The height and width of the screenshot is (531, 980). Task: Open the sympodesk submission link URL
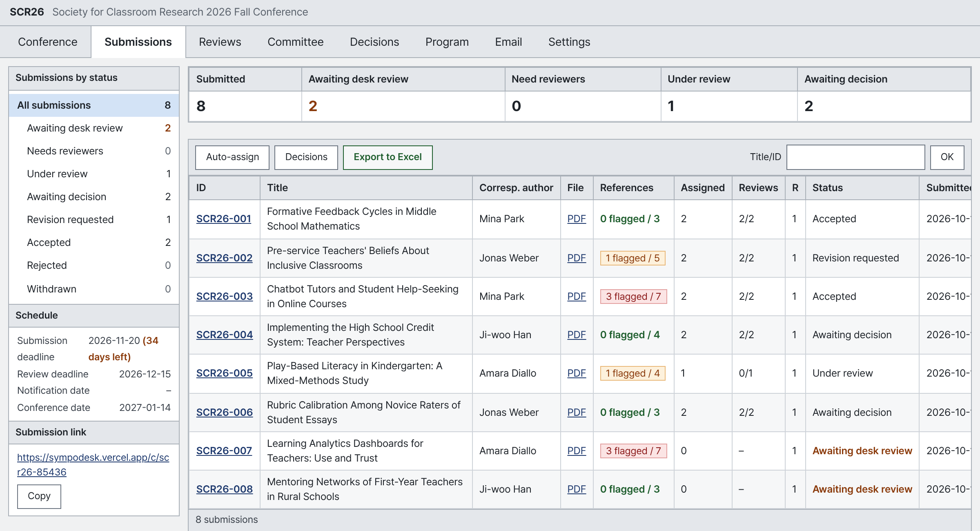(x=93, y=465)
